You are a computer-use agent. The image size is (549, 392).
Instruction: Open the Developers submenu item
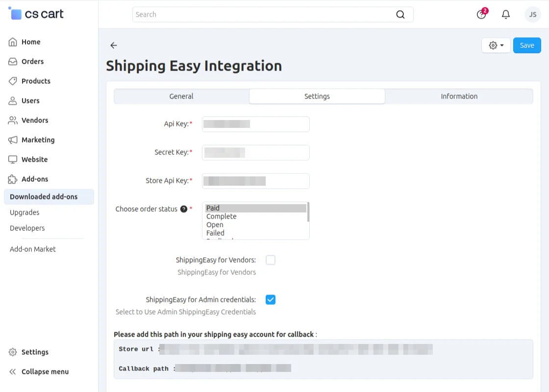tap(27, 228)
